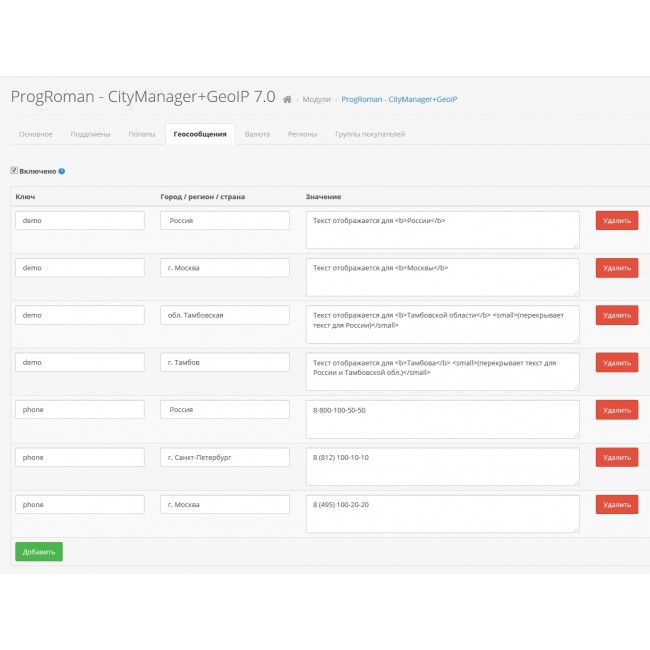Click the home icon in breadcrumb

(288, 99)
